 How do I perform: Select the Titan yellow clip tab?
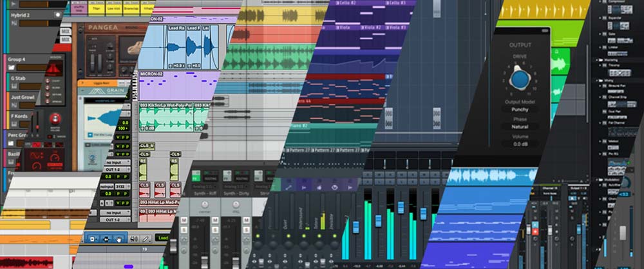click(97, 7)
